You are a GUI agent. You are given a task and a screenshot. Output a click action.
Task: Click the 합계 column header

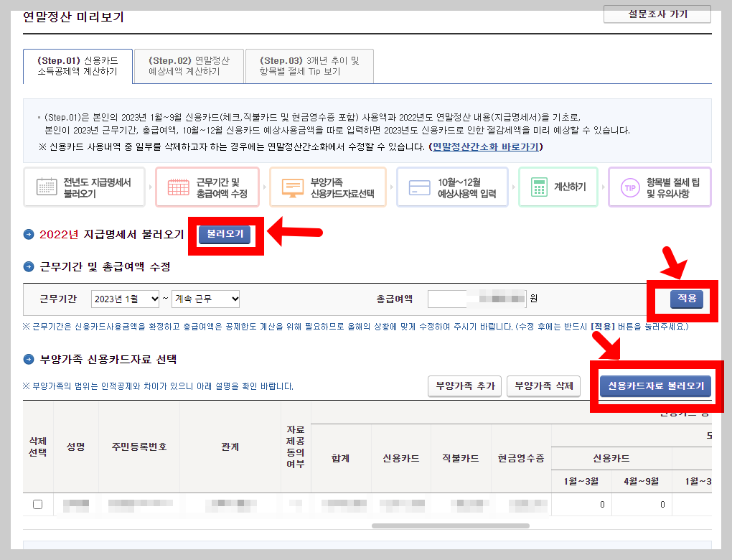pyautogui.click(x=341, y=459)
